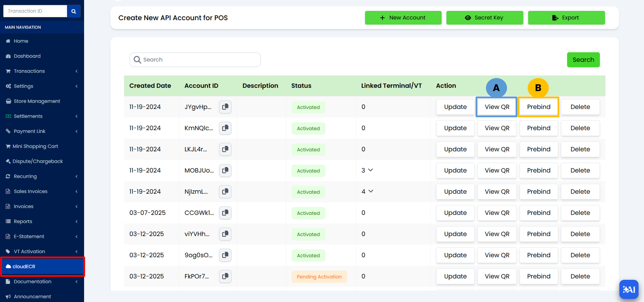Image resolution: width=644 pixels, height=302 pixels.
Task: Copy the LKJL4r... account ID
Action: coord(225,149)
